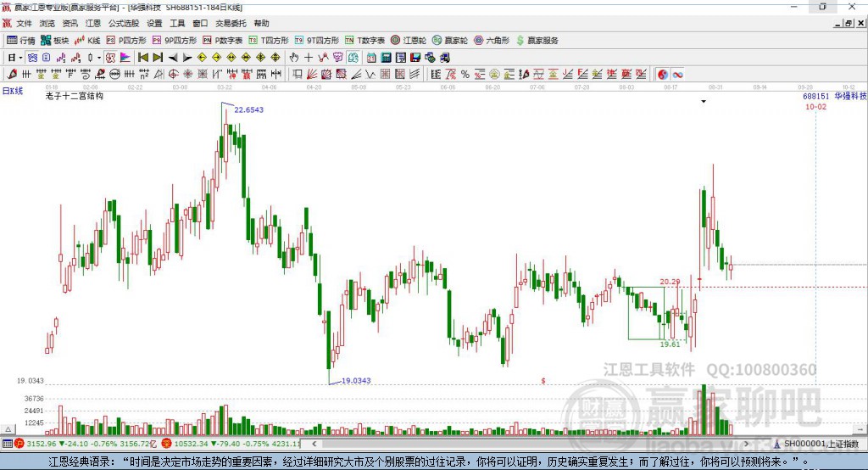Expand the triangle button at volume panel left
Viewport: 868px width, 470px height.
[x=8, y=429]
